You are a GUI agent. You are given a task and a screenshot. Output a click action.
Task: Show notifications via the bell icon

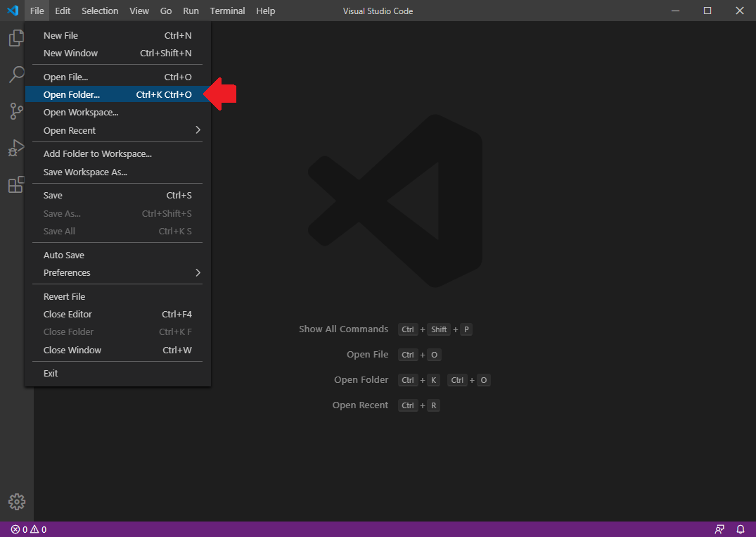pos(741,529)
